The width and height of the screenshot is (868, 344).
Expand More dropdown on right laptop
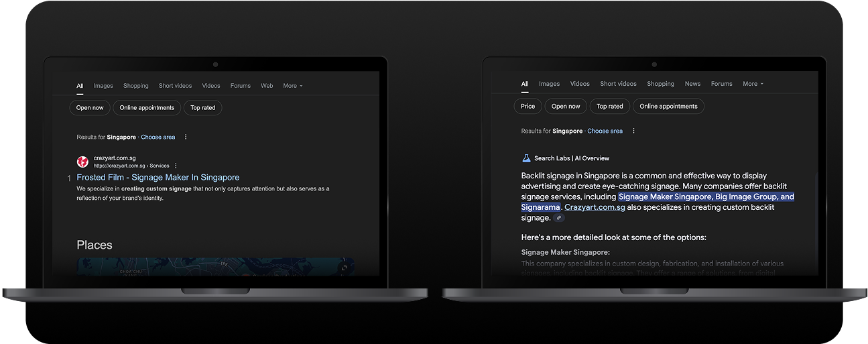753,84
